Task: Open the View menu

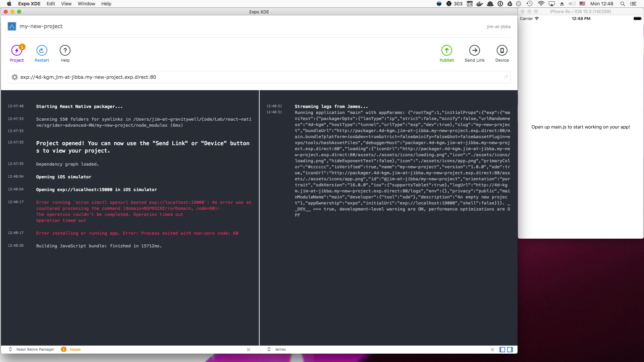Action: (66, 4)
